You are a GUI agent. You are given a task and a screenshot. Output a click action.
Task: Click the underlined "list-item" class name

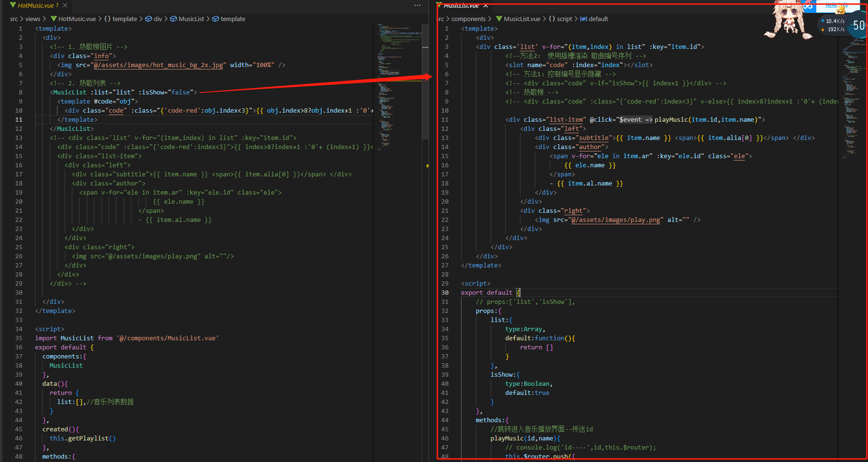(x=566, y=120)
